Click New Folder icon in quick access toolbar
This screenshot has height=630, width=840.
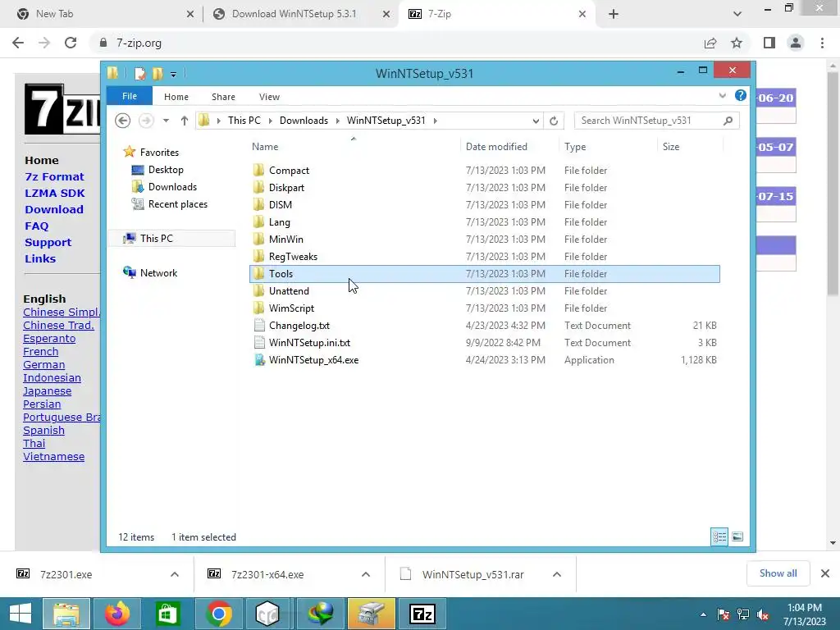(157, 73)
